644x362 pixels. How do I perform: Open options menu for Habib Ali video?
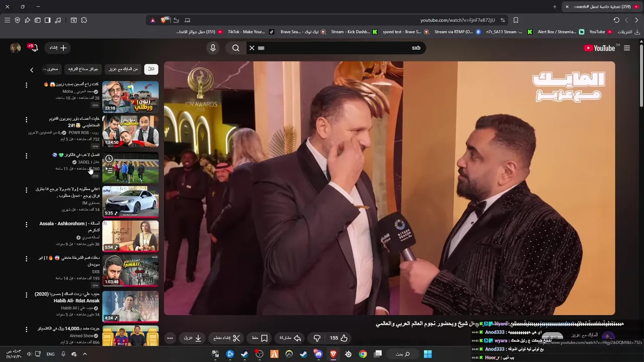26,294
